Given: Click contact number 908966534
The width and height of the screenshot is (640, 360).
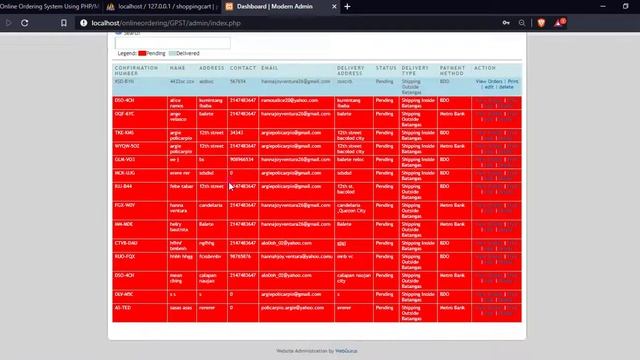Looking at the screenshot, I should (242, 160).
